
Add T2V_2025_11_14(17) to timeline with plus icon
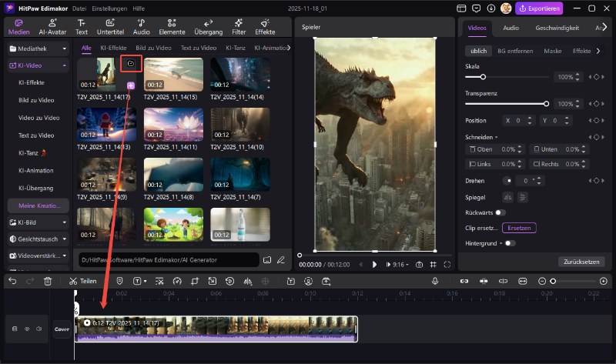click(x=131, y=85)
